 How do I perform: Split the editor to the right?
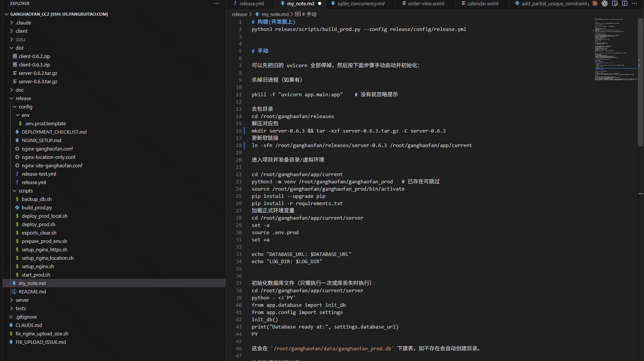coord(625,3)
